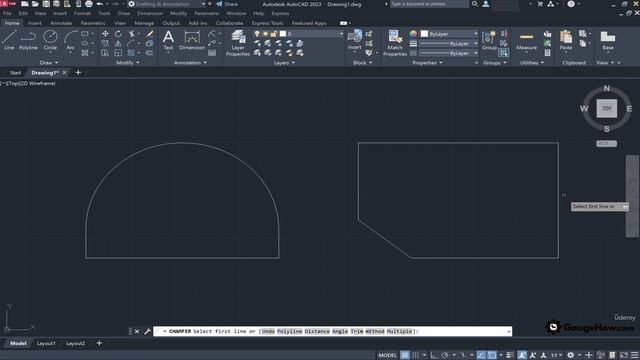Click the Measure utility tool
The height and width of the screenshot is (360, 640).
click(x=527, y=40)
